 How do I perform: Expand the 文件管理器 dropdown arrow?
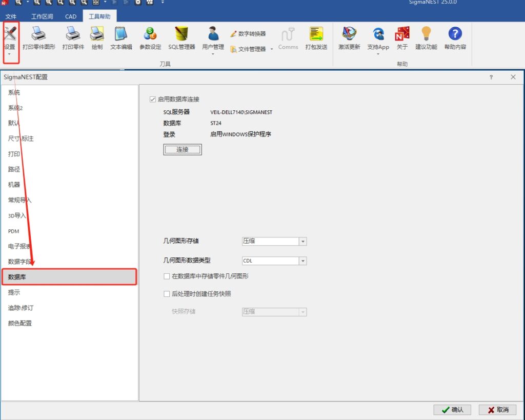[272, 49]
